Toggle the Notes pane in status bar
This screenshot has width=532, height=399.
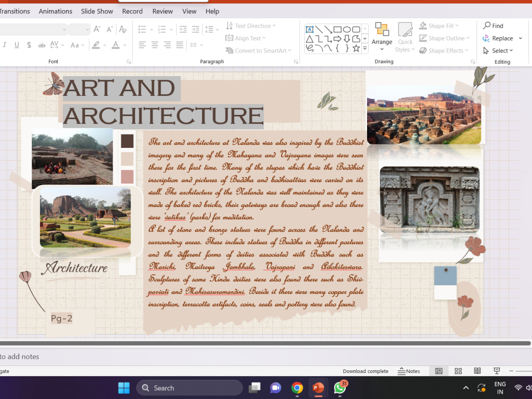click(x=409, y=371)
